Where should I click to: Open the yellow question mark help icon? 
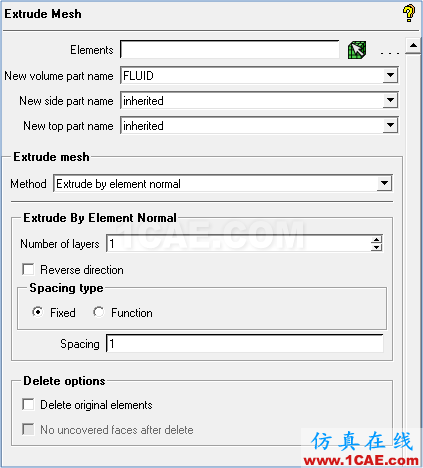(408, 13)
